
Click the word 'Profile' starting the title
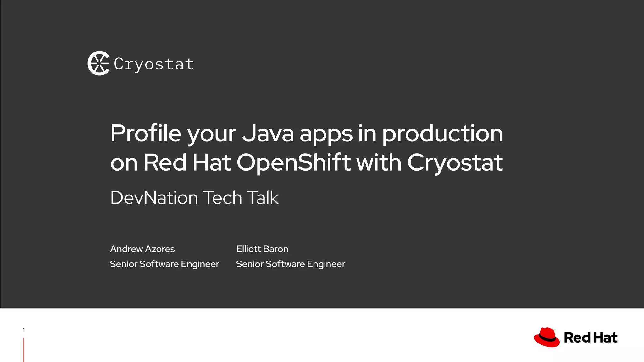[x=146, y=134]
